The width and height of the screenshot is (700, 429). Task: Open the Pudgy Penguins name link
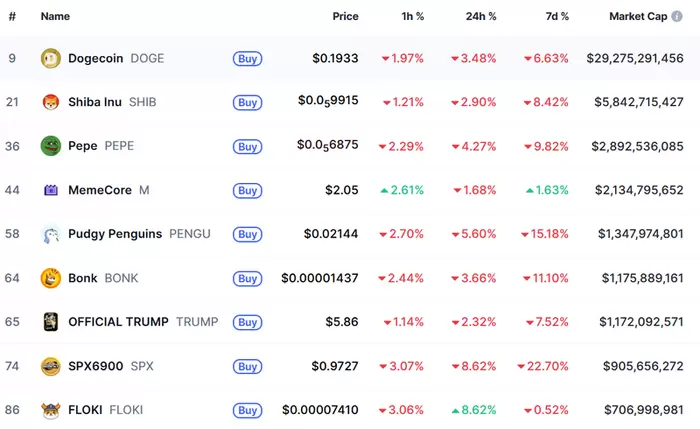tap(114, 234)
